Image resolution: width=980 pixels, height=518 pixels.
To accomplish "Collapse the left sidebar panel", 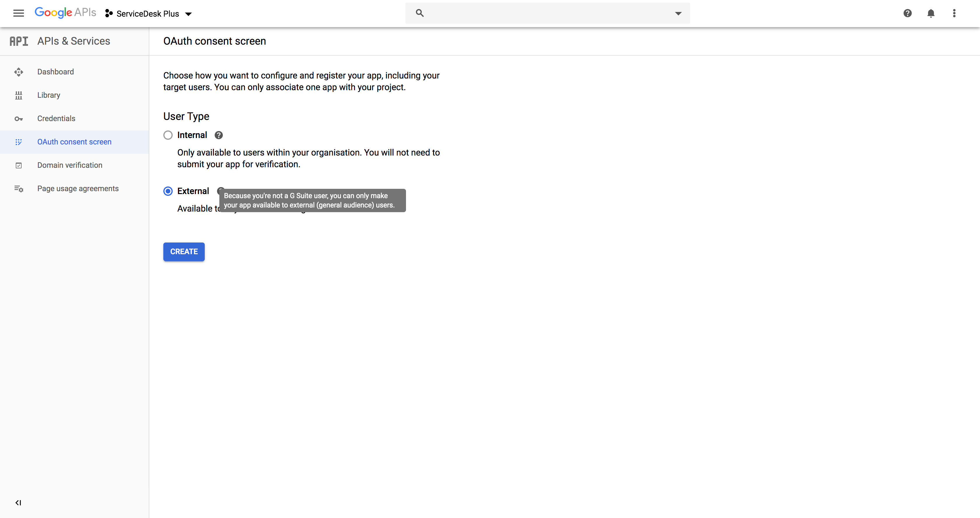I will 18,503.
